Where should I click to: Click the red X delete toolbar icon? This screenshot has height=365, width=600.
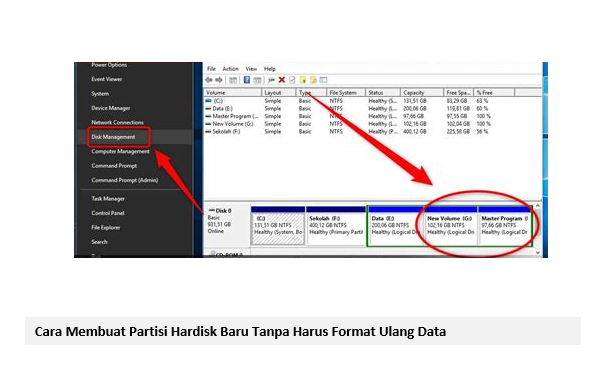coord(282,80)
